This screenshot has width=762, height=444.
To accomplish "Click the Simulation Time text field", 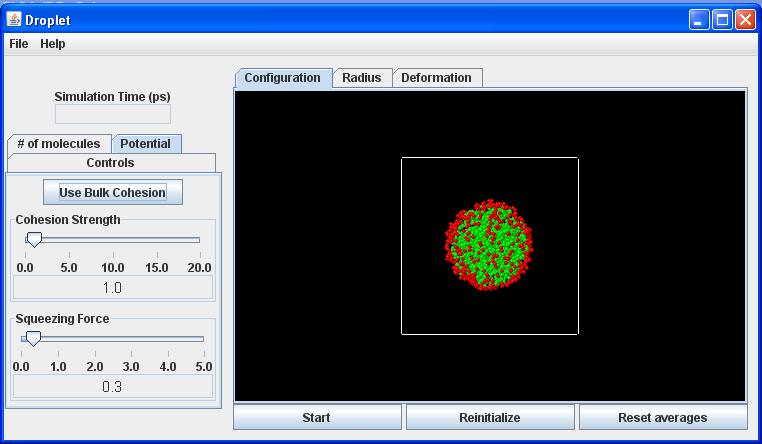I will click(x=112, y=114).
